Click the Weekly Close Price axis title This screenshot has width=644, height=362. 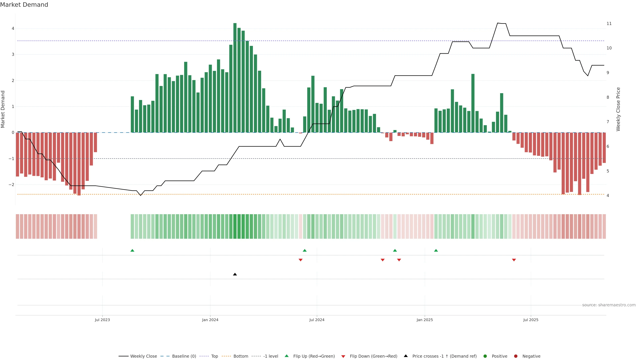pyautogui.click(x=618, y=109)
